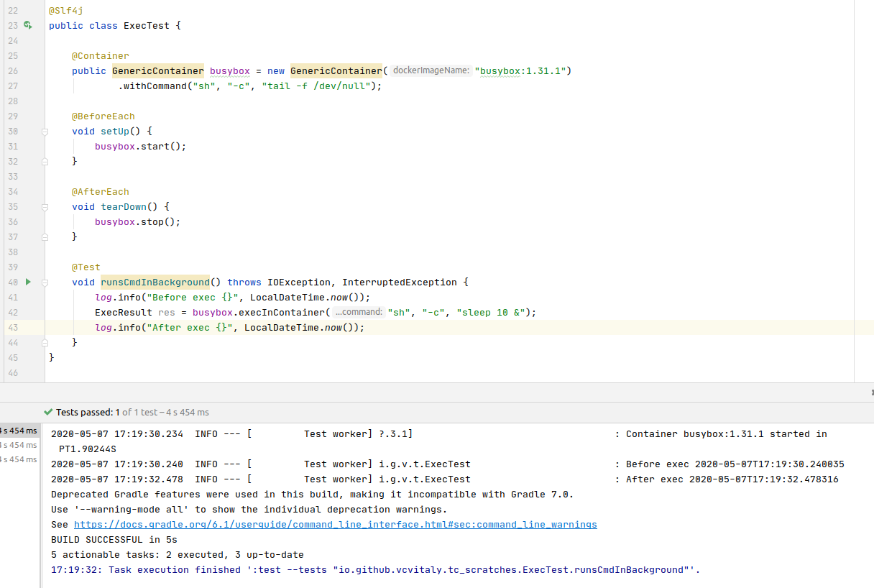Run runsCmdInBackground via the green gutter play icon

click(27, 282)
